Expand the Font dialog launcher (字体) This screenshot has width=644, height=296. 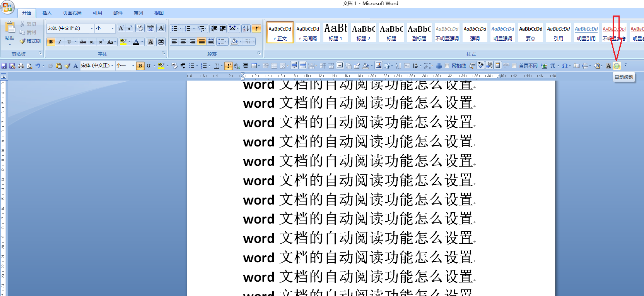click(163, 53)
